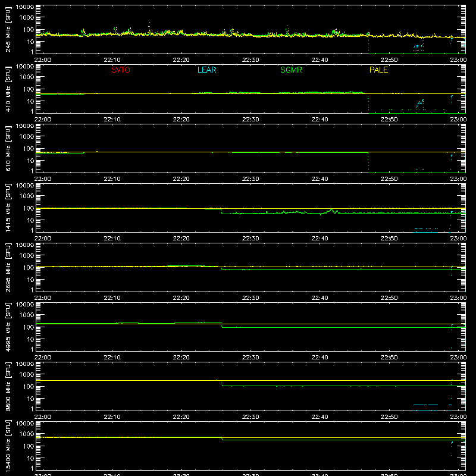Click 22:30 tick label under 245 MHz panel

coord(250,60)
